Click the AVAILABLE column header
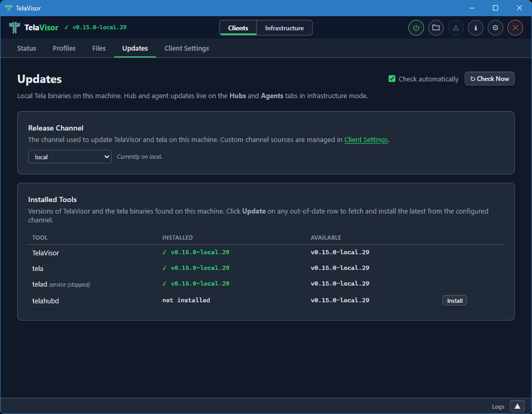532x414 pixels. pyautogui.click(x=325, y=238)
